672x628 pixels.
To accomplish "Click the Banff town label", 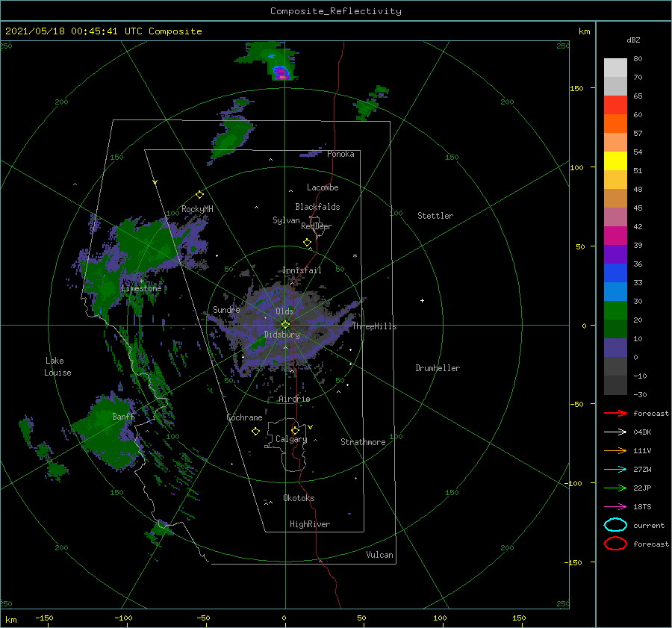I will [123, 417].
